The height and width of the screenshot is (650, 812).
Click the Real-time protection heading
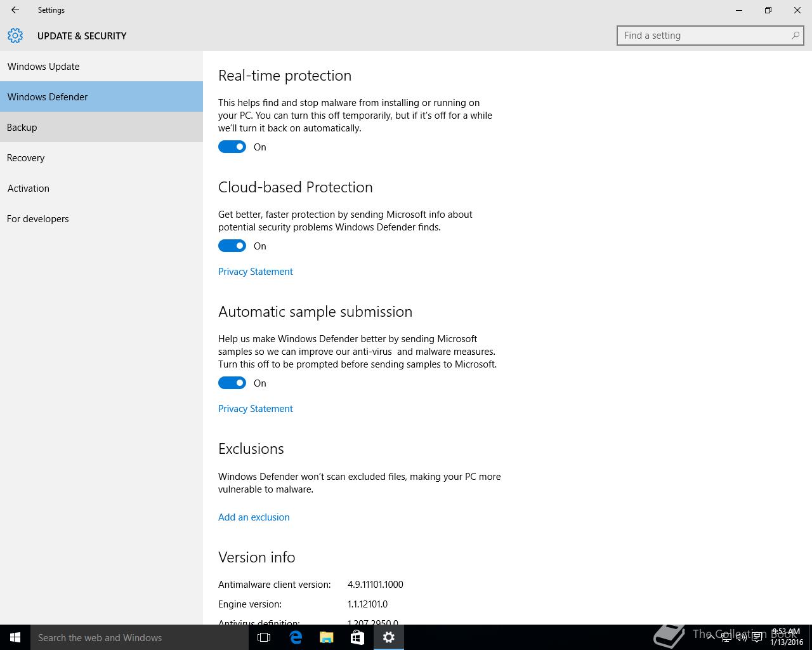(x=285, y=76)
